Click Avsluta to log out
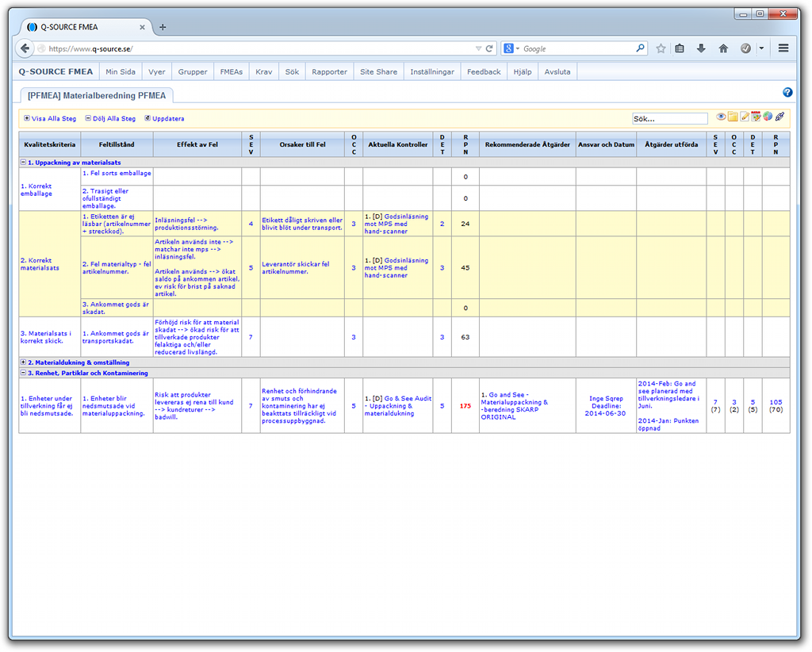Image resolution: width=812 pixels, height=652 pixels. 557,72
